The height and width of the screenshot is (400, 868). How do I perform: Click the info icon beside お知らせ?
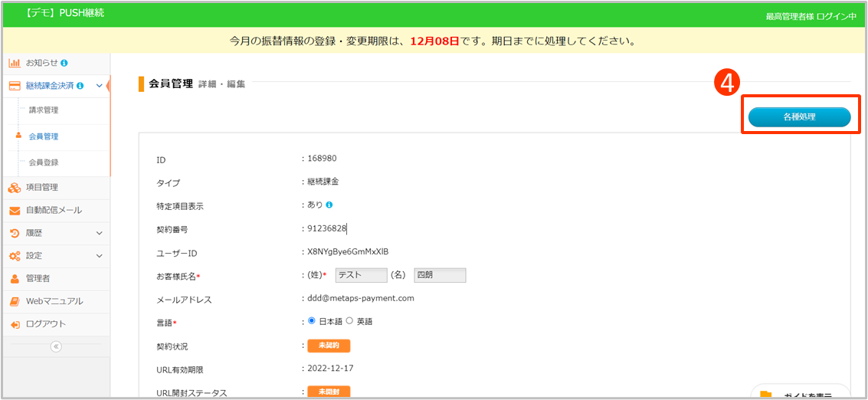[64, 63]
